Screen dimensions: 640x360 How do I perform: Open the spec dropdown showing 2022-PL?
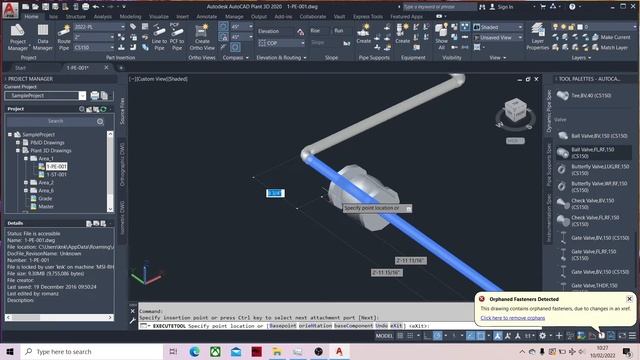[x=100, y=27]
